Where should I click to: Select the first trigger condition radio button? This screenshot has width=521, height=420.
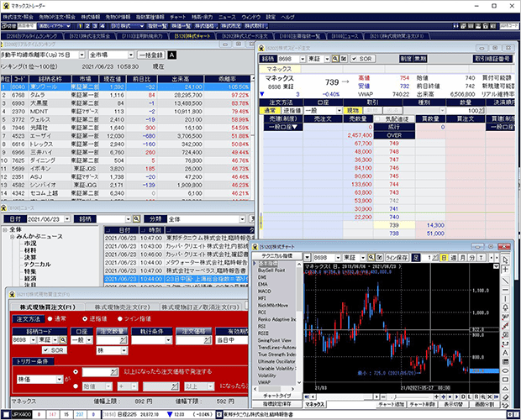click(76, 371)
